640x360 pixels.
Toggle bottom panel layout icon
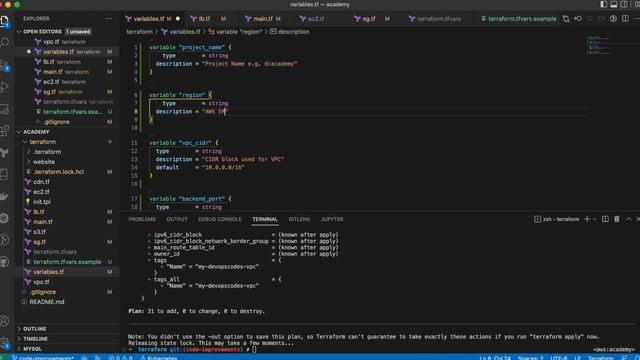point(614,4)
